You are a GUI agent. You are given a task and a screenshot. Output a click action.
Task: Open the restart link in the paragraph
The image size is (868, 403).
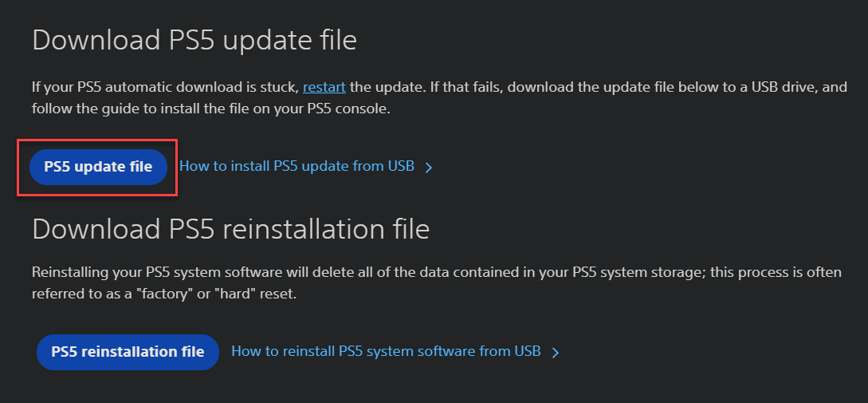coord(324,86)
